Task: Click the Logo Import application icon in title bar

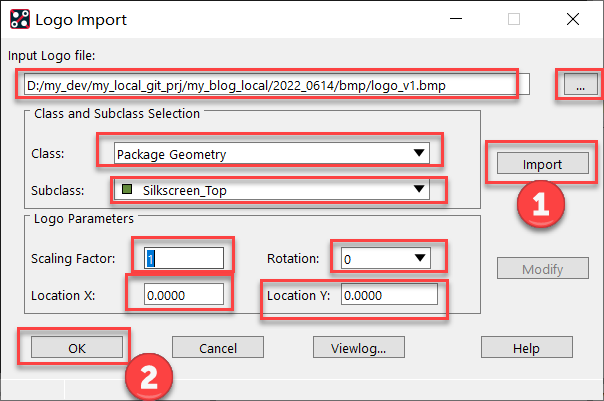Action: coord(17,19)
